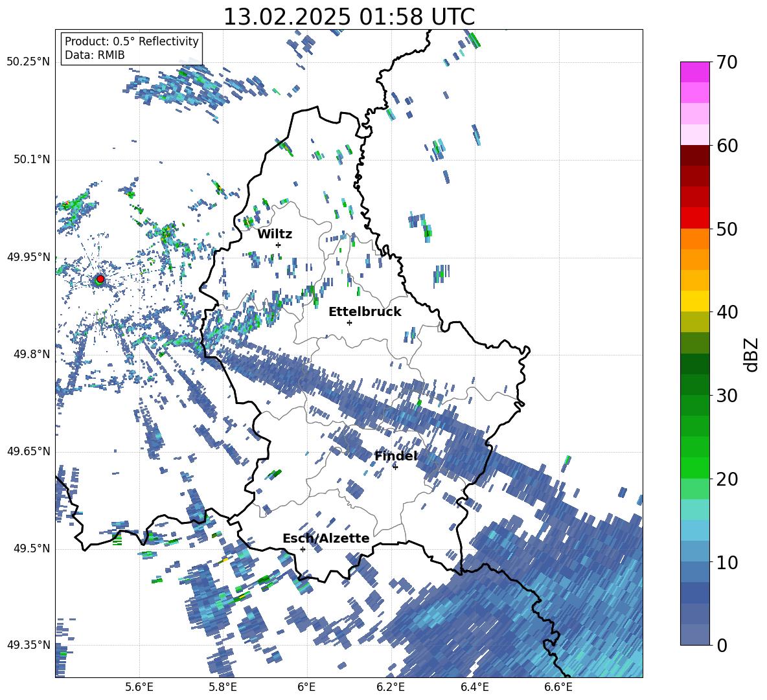Click the 30 tick on the colorbar
This screenshot has height=700, width=767.
point(727,395)
